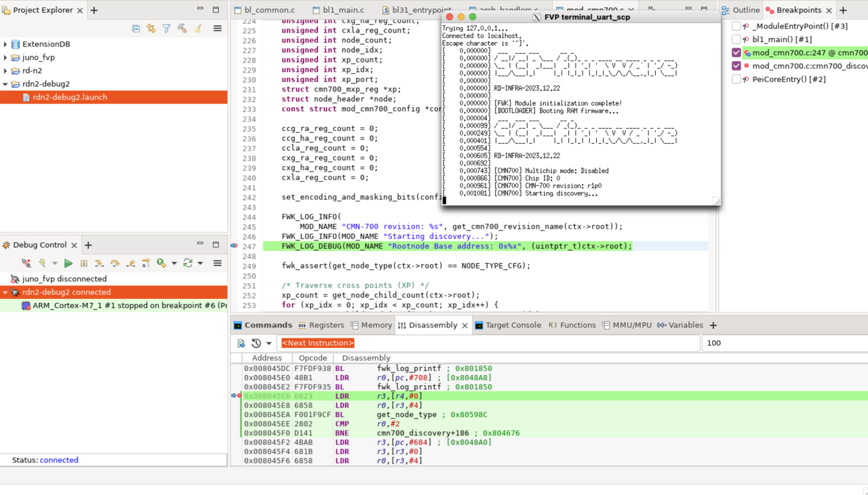Enable the _ModuleEntryPoint() breakpoint checkbox
This screenshot has width=868, height=495.
point(736,26)
